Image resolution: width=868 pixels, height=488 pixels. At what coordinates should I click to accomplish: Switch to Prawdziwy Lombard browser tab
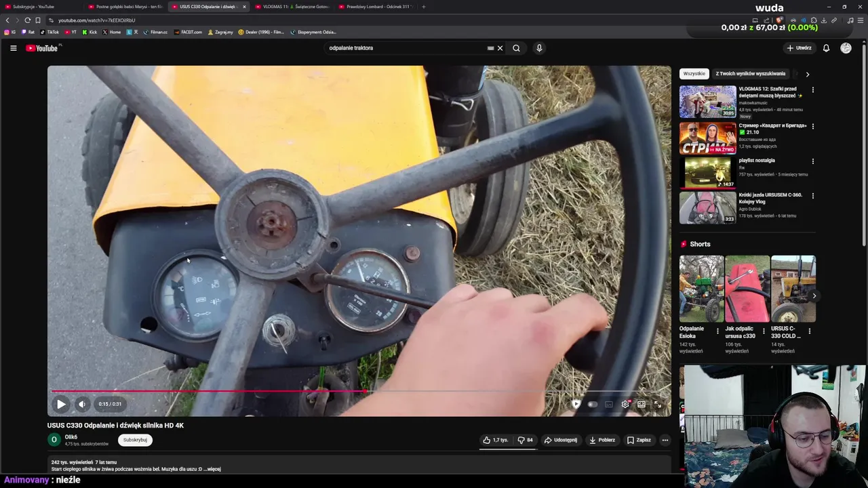pyautogui.click(x=375, y=7)
